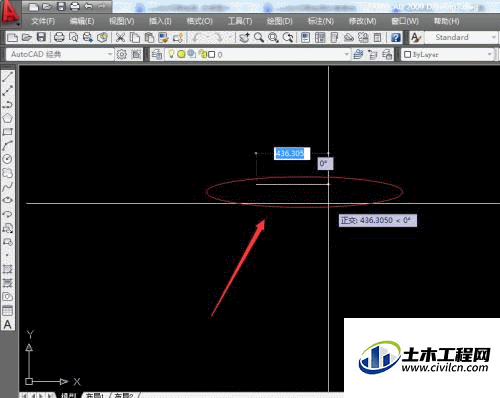
Task: Click the dynamic input length field 436.305
Action: click(292, 153)
